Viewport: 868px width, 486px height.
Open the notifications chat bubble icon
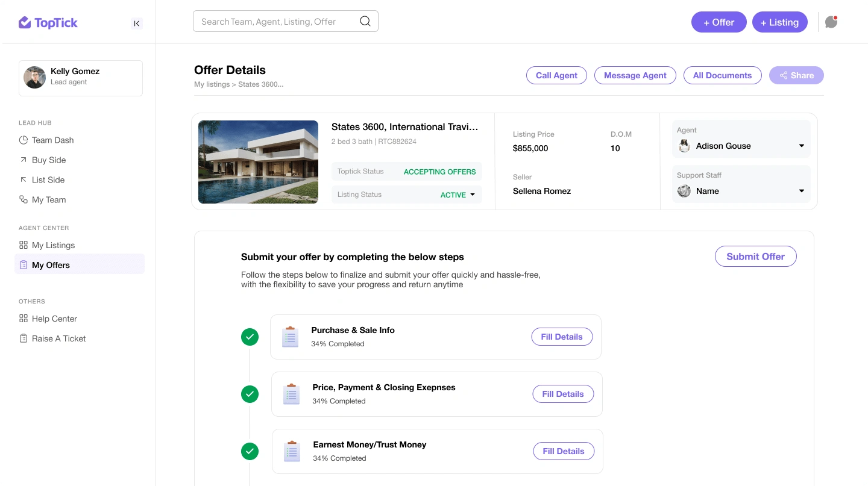click(x=831, y=22)
